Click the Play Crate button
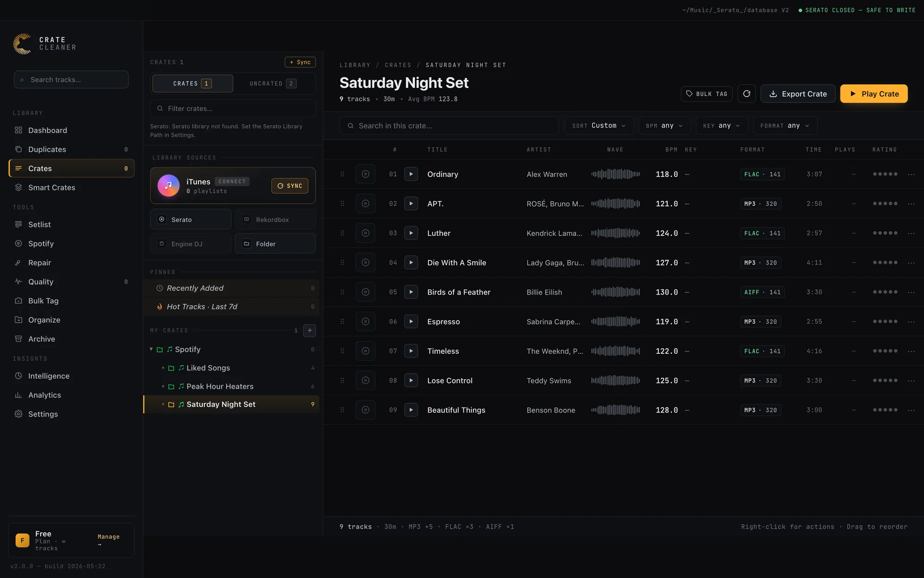This screenshot has height=578, width=924. point(874,94)
